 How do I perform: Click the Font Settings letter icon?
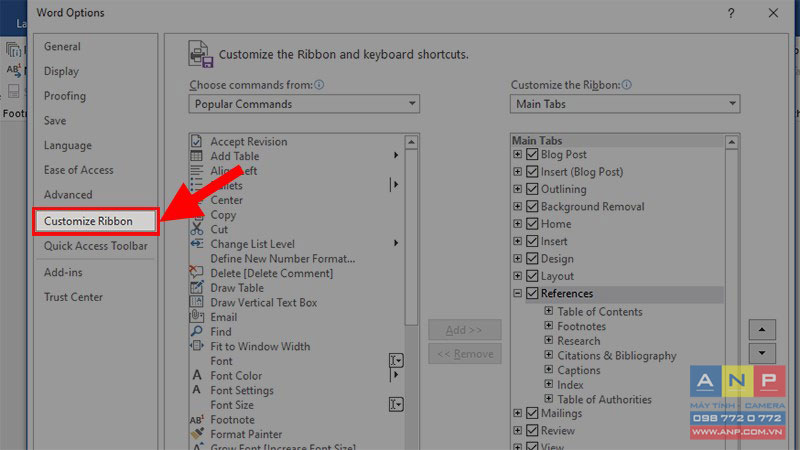coord(196,390)
